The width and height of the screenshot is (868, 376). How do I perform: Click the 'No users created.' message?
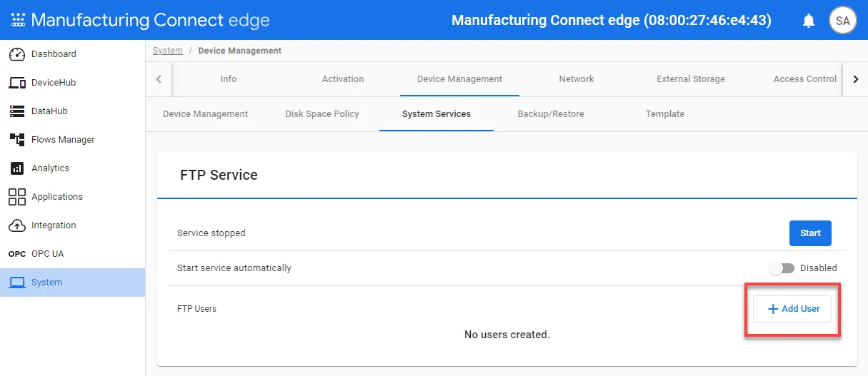pyautogui.click(x=507, y=335)
